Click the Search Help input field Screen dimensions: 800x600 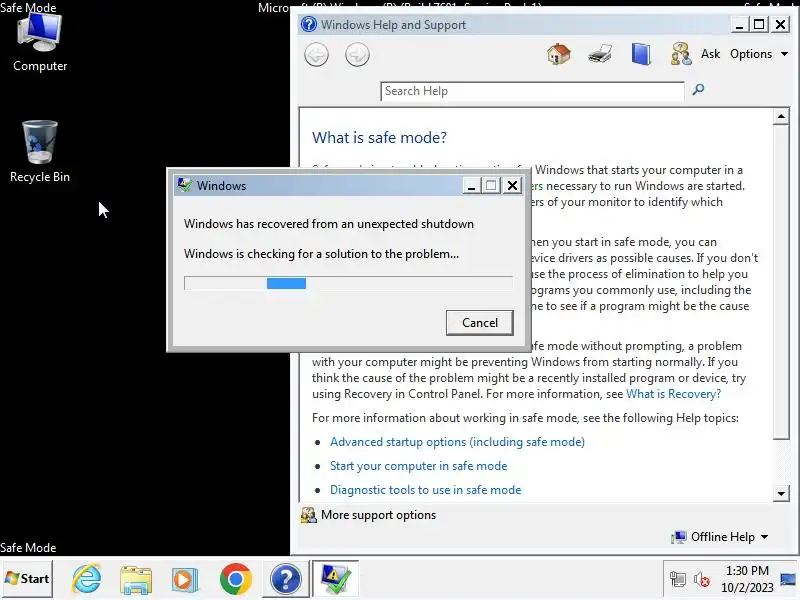point(532,91)
